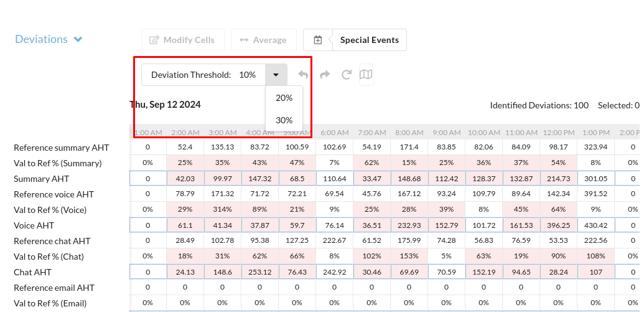Click the map view icon
The height and width of the screenshot is (312, 644).
(x=366, y=75)
